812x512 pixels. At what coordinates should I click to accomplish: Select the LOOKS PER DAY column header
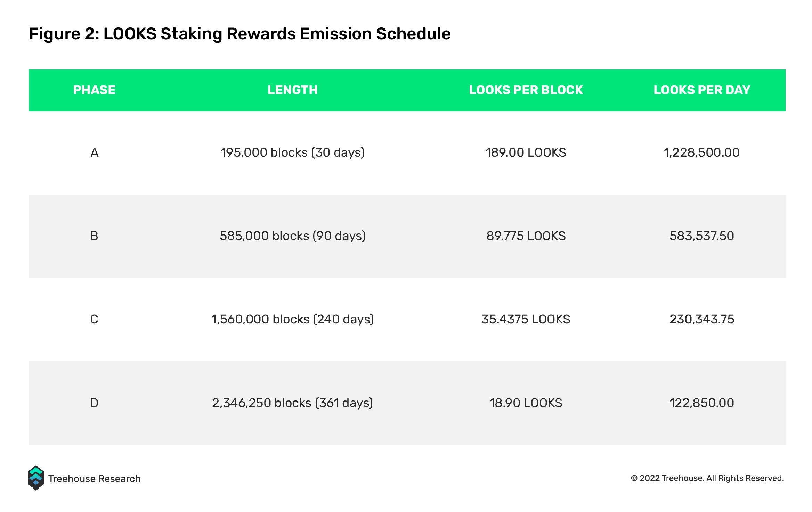click(x=702, y=90)
